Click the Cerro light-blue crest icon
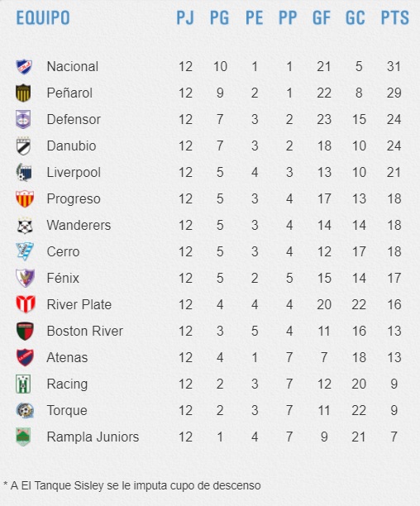 [25, 251]
